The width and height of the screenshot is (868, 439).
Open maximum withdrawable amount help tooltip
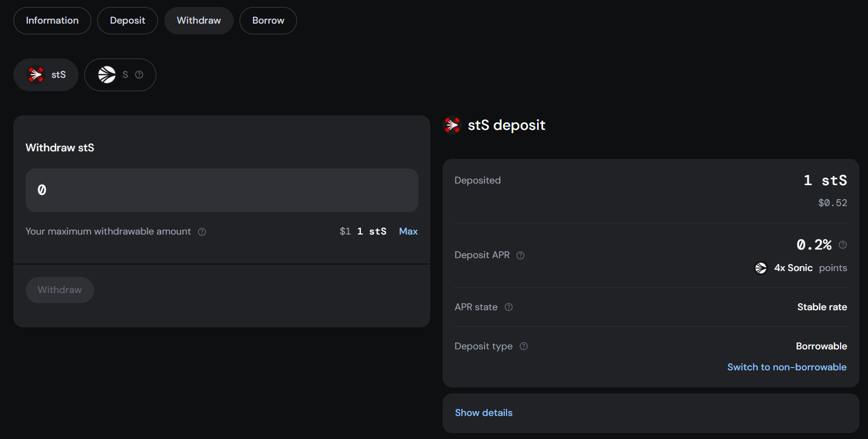click(202, 232)
